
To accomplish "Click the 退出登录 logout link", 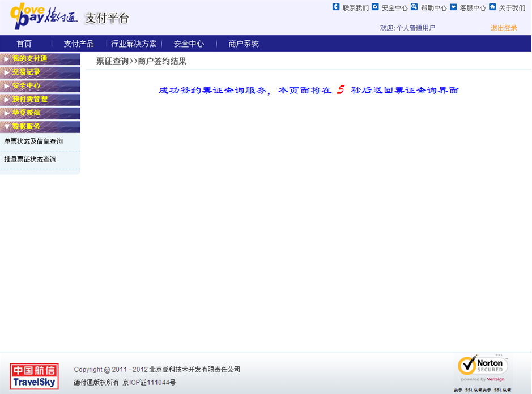I will (x=504, y=28).
